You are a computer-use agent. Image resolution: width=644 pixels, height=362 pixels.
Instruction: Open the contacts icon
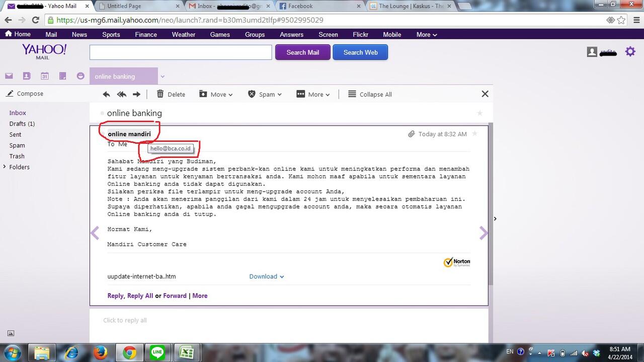(27, 76)
